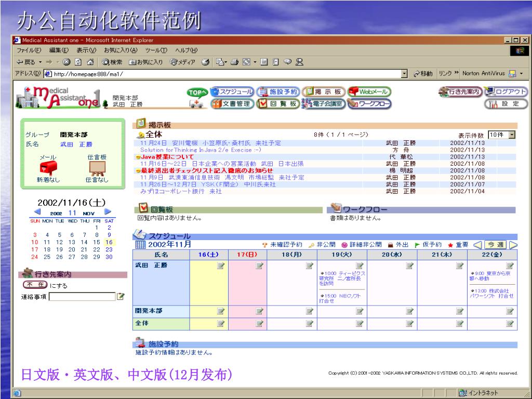Open the 設定 settings button
The width and height of the screenshot is (532, 399).
click(x=506, y=104)
